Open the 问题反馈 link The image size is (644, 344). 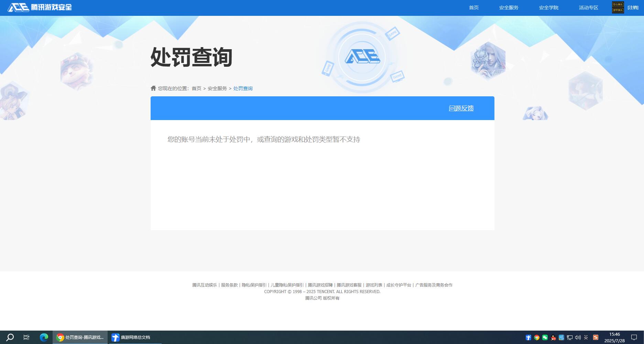(x=461, y=108)
